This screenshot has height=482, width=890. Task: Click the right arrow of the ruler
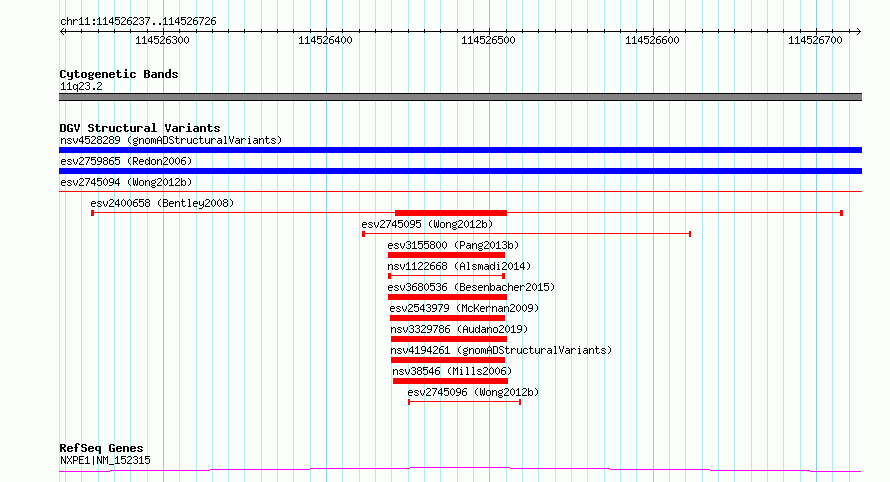pyautogui.click(x=858, y=32)
